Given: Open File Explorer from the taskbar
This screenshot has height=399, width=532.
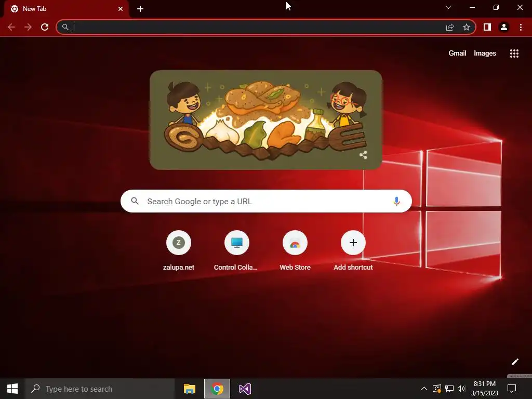Looking at the screenshot, I should 190,389.
